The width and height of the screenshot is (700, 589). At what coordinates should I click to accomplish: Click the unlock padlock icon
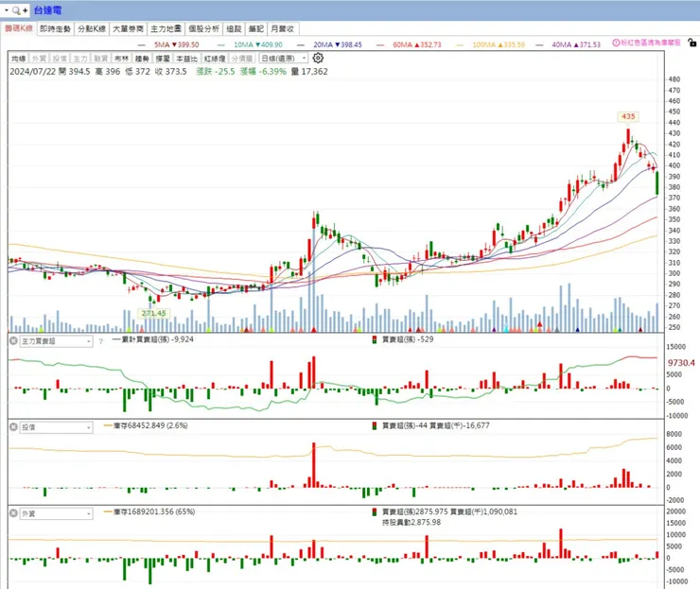point(692,43)
